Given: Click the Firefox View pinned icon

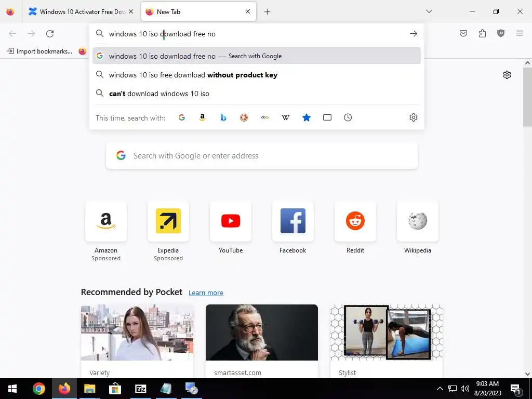Looking at the screenshot, I should click(x=10, y=11).
